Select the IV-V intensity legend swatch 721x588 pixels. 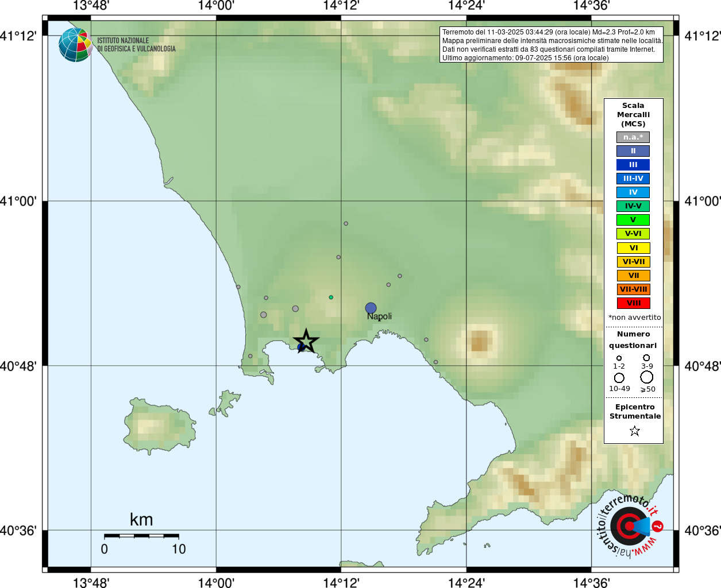(633, 206)
